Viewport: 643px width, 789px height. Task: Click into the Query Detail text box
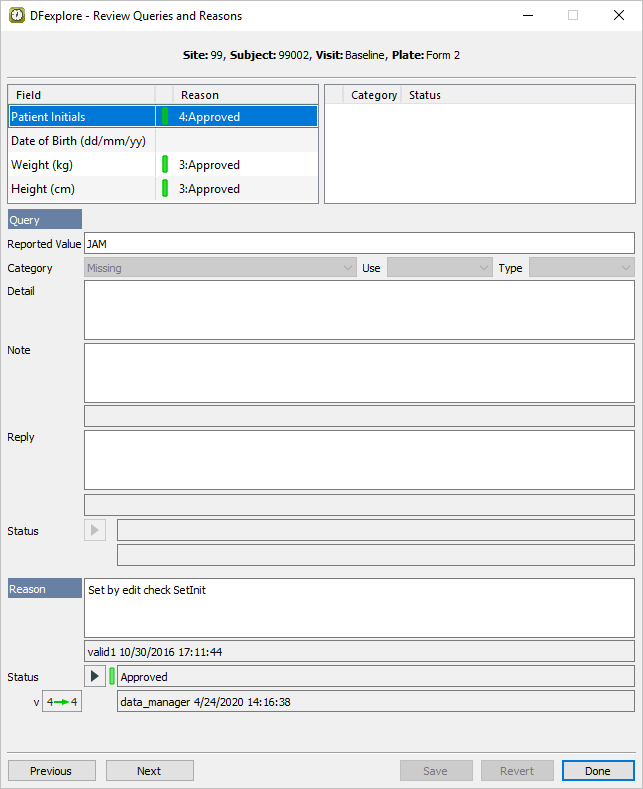click(x=359, y=310)
